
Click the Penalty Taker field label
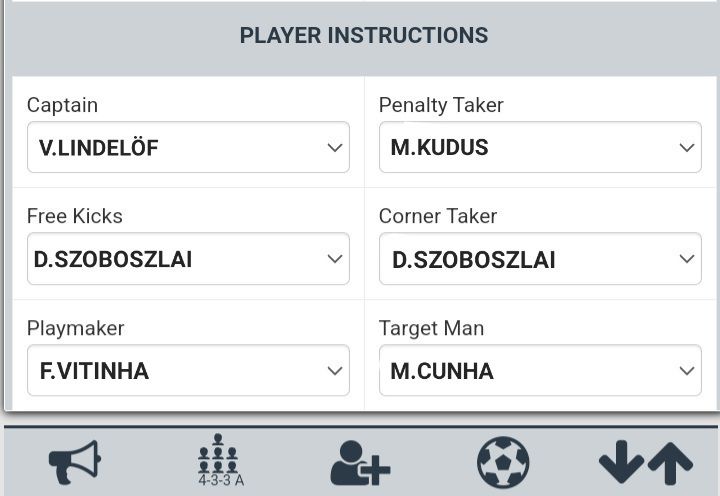[441, 105]
